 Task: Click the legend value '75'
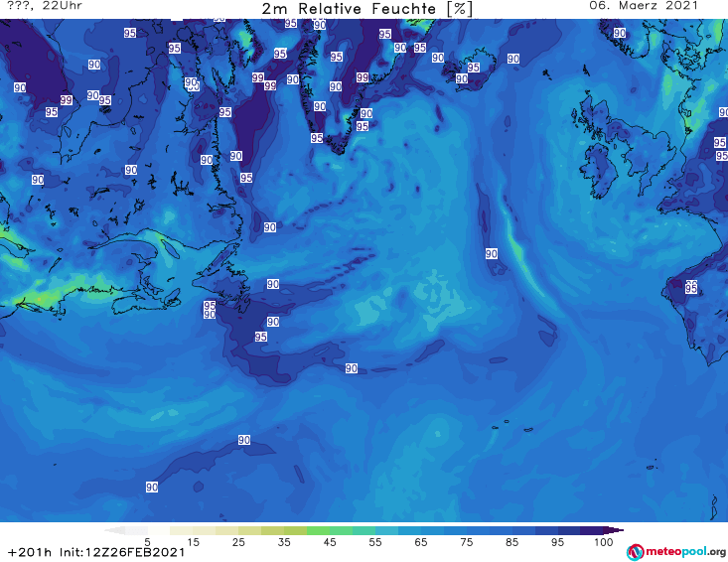pos(467,542)
